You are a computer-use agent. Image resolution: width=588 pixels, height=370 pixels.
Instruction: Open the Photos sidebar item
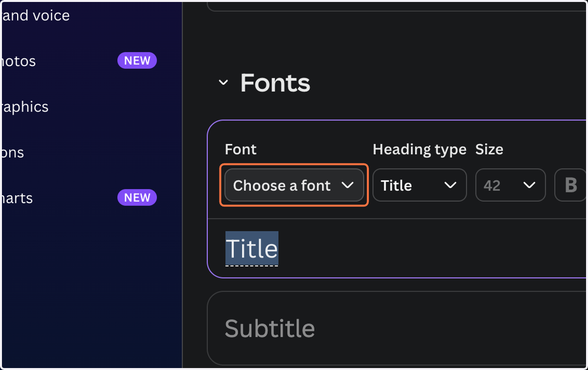tap(18, 61)
